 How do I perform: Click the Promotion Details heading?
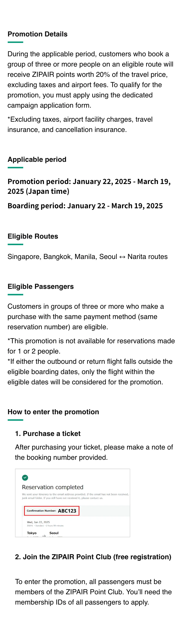(37, 34)
